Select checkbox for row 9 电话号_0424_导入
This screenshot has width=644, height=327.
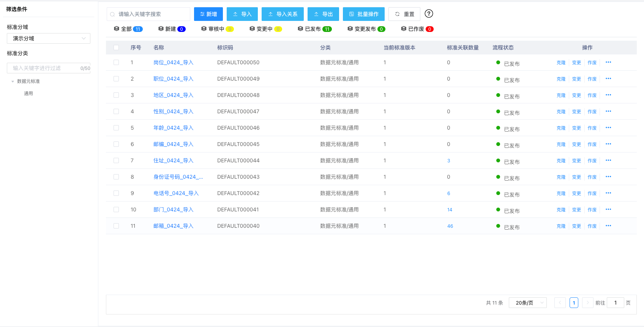point(116,193)
